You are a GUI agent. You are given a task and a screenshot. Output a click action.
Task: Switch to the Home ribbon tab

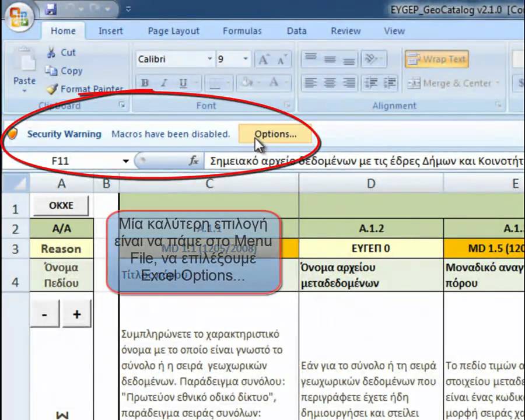[63, 31]
